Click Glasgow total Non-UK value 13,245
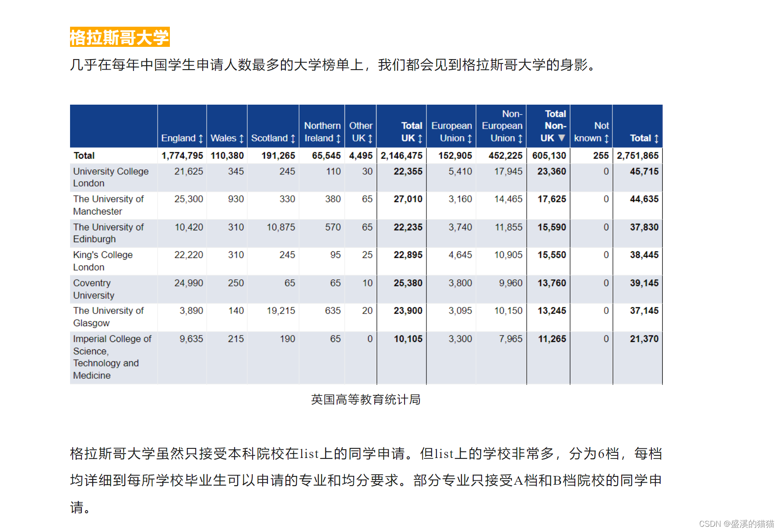 pos(552,310)
